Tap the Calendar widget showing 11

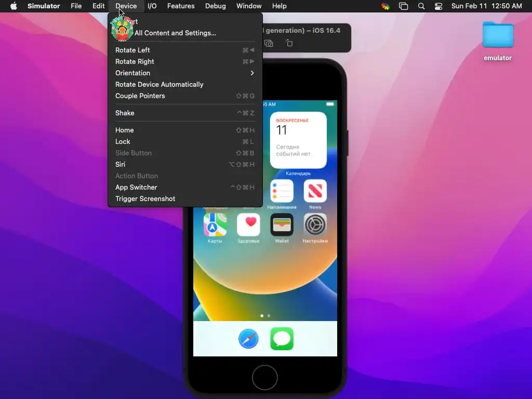[x=298, y=140]
